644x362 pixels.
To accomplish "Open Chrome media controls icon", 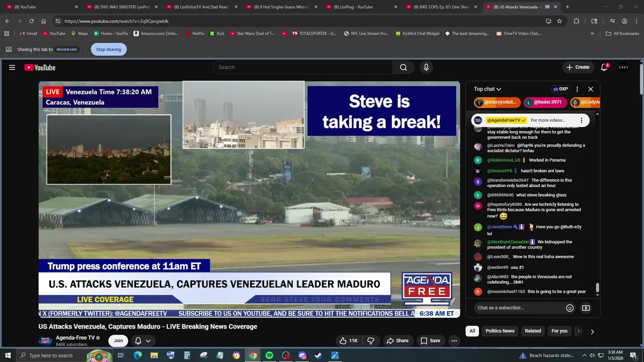I will (x=612, y=21).
